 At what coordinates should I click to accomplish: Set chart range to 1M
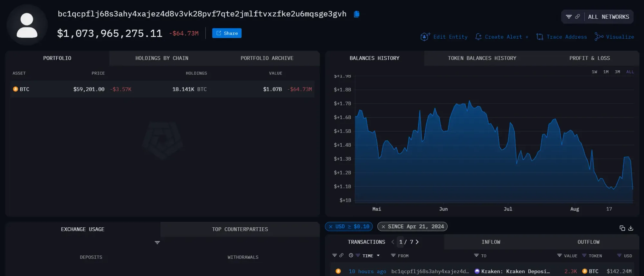pos(606,72)
